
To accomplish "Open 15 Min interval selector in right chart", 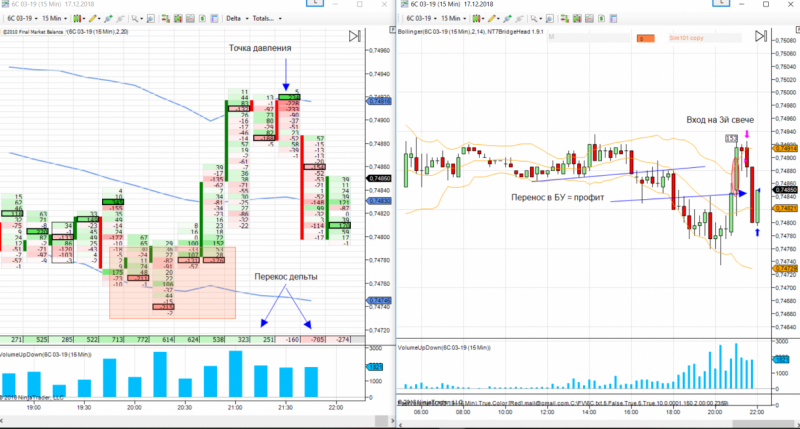I will pos(454,18).
